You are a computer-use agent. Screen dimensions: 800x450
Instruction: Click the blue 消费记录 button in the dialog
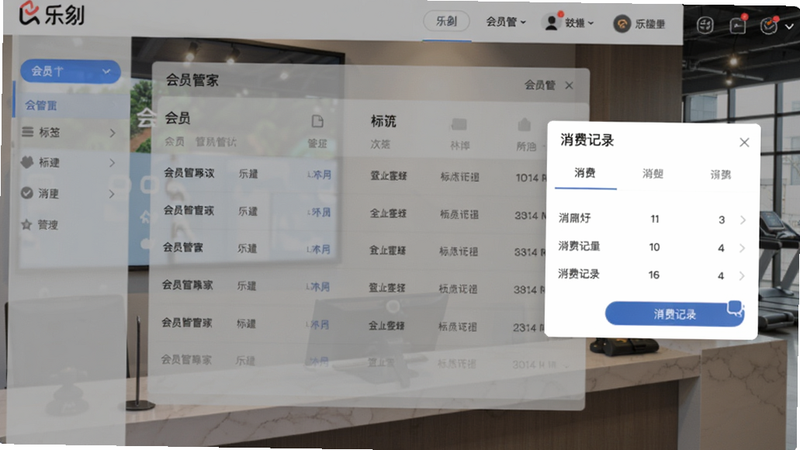(674, 314)
